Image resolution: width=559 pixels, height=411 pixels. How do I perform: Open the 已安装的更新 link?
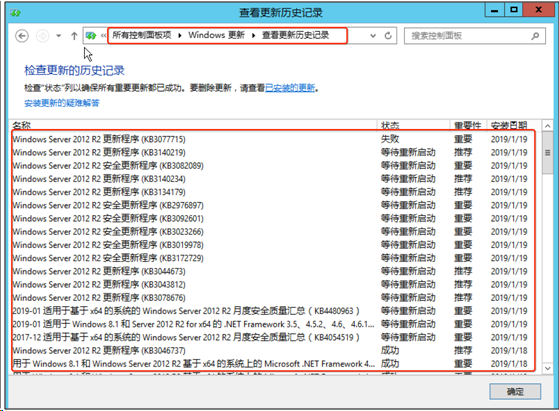tap(290, 88)
